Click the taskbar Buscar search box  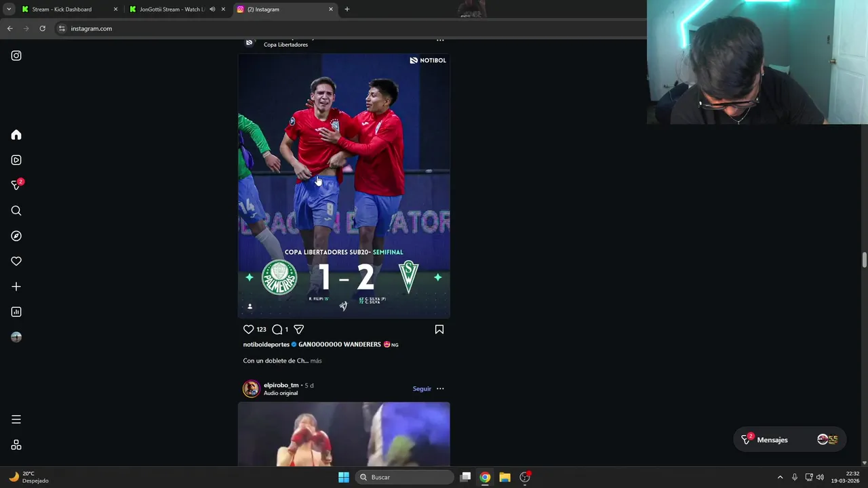click(x=404, y=477)
